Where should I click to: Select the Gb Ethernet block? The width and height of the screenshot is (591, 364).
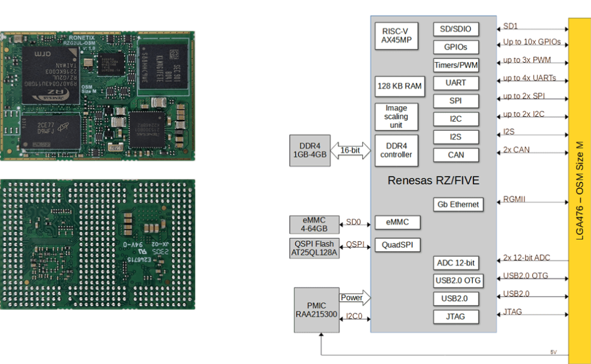[458, 205]
